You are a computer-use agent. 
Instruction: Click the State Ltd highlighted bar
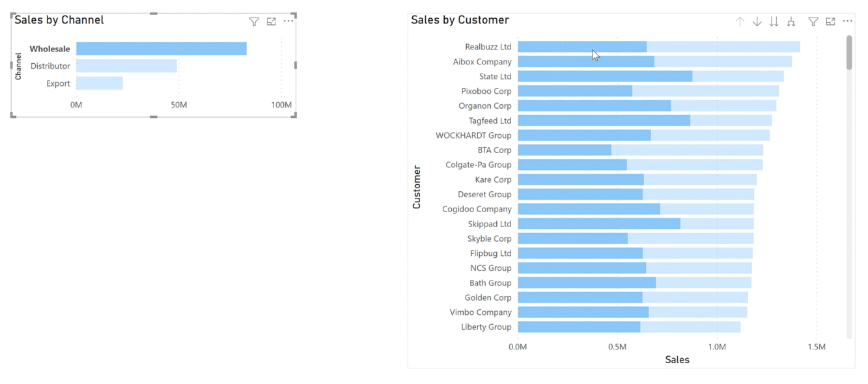click(x=605, y=76)
